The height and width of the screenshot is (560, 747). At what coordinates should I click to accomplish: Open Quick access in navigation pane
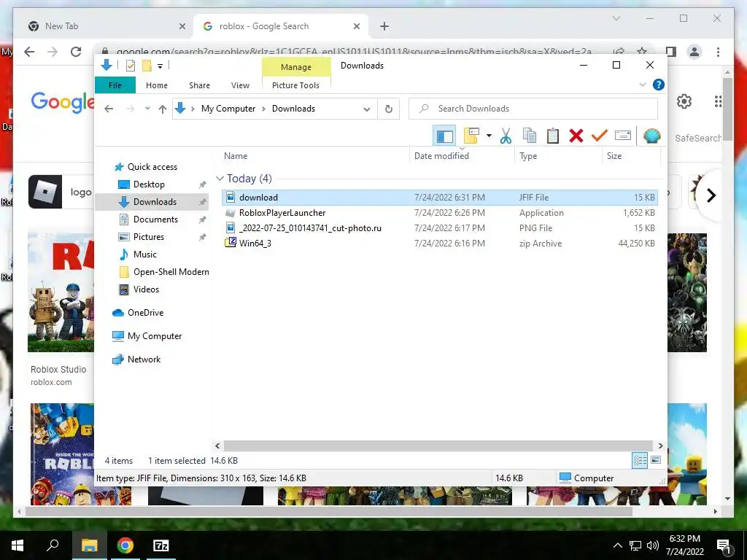tap(152, 167)
